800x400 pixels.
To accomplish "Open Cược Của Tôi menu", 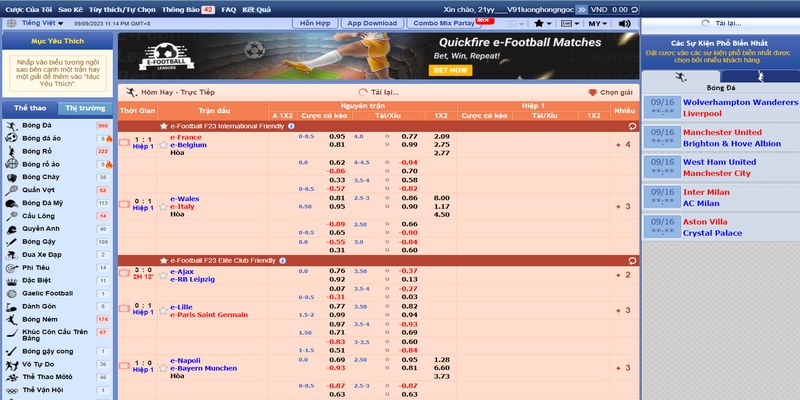I will point(28,10).
